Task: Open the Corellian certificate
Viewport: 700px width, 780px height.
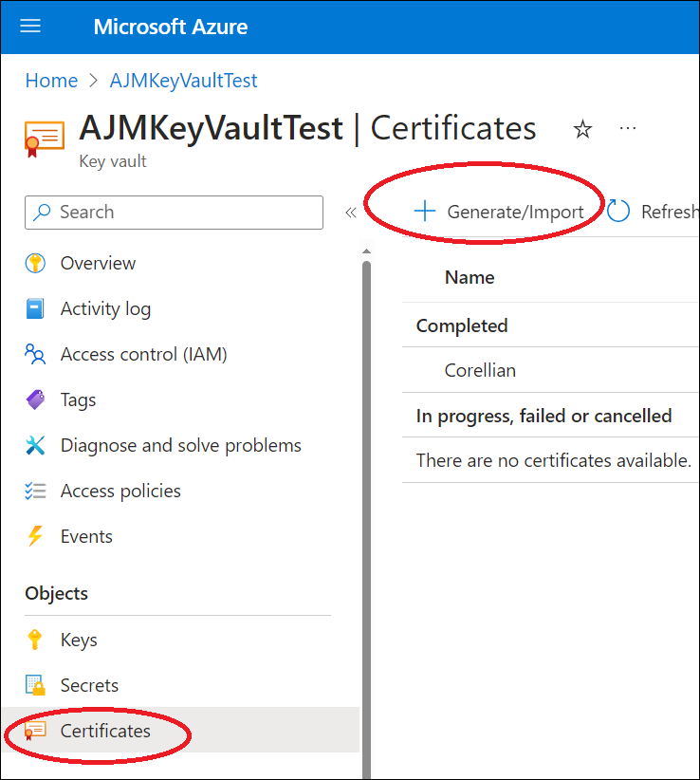Action: [x=480, y=370]
